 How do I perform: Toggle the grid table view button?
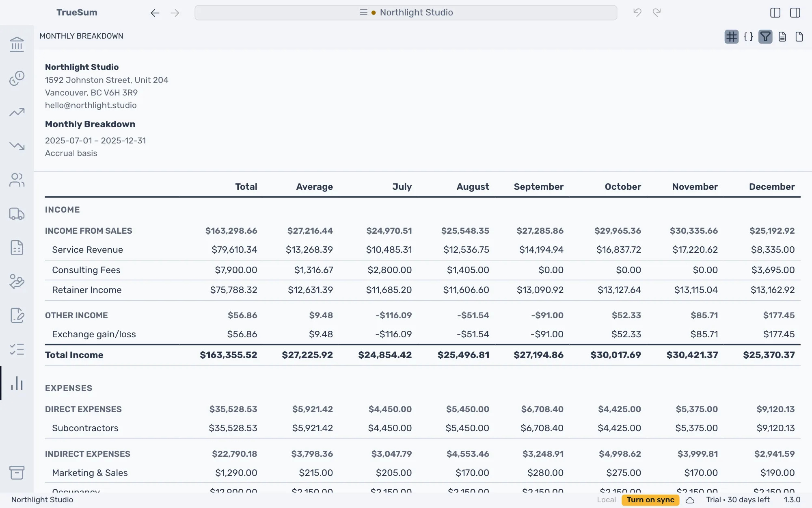point(731,37)
